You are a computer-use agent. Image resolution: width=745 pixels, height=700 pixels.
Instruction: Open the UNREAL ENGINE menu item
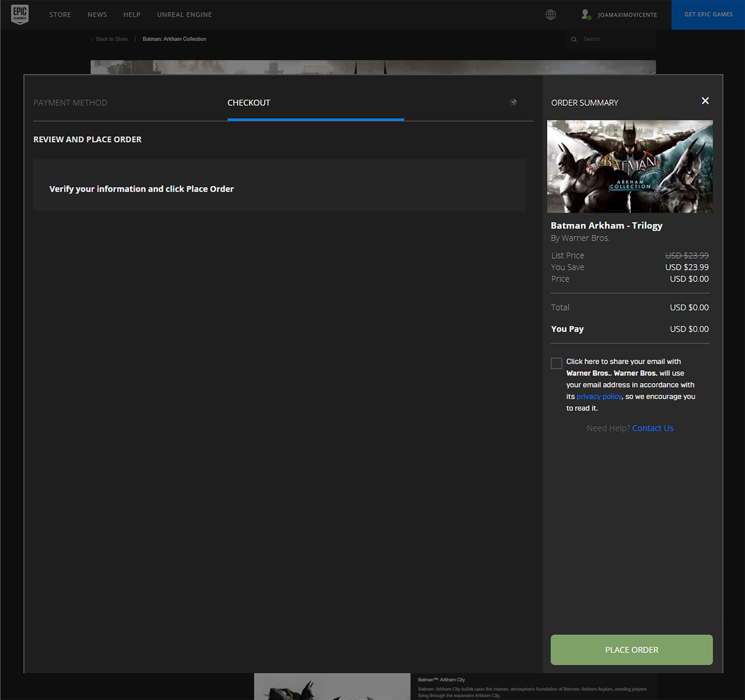pos(184,15)
